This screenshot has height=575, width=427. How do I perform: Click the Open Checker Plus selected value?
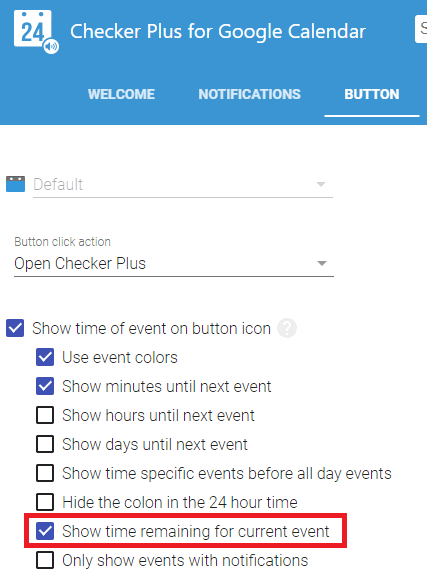click(80, 263)
